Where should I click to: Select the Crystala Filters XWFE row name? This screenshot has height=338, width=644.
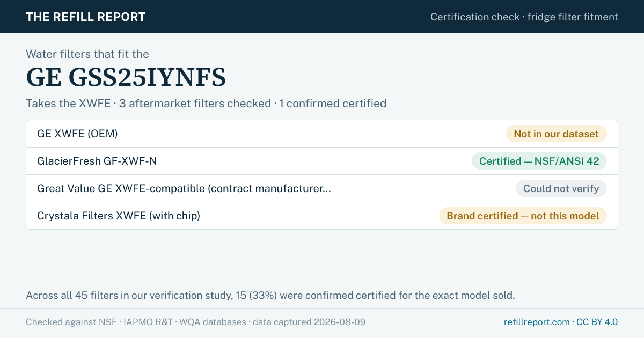tap(119, 216)
